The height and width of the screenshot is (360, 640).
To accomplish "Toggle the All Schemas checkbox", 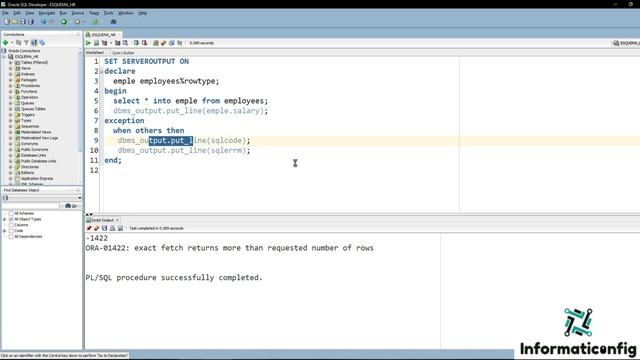I will tap(11, 213).
